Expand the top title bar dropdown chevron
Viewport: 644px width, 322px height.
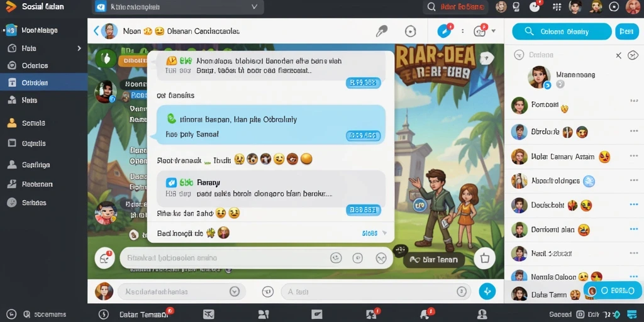(x=254, y=7)
